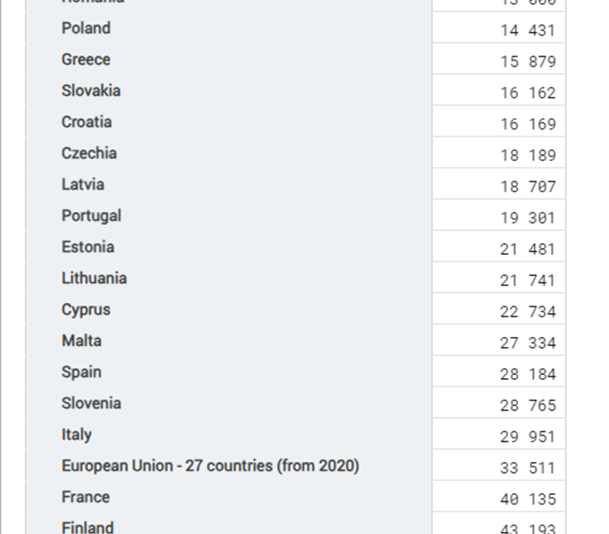The image size is (609, 534).
Task: Click the France row label
Action: [85, 497]
